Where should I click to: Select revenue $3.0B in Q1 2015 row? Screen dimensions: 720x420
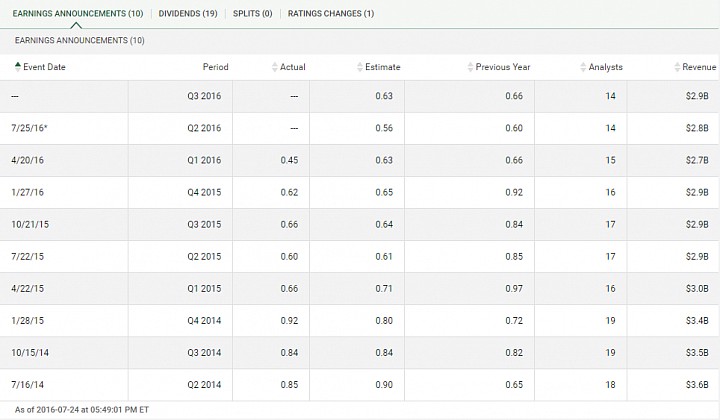click(697, 289)
